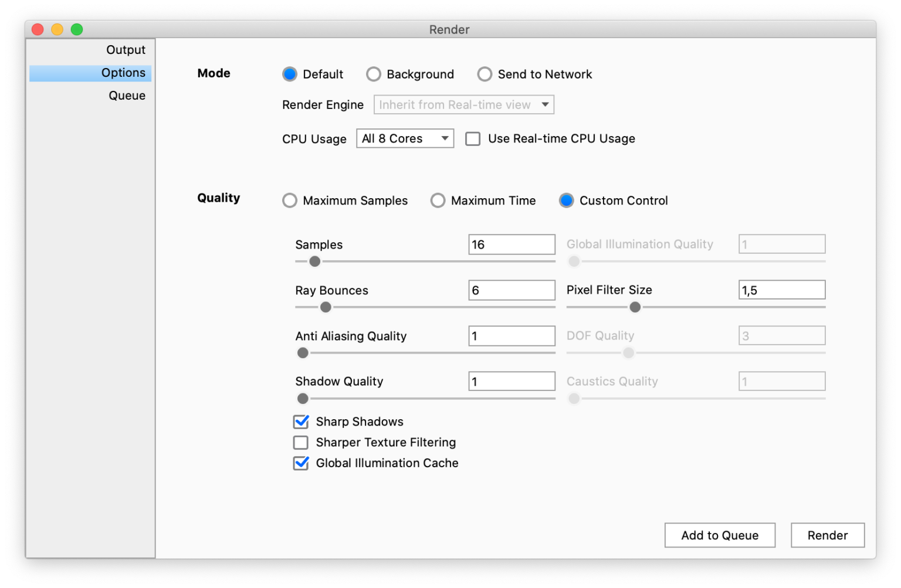Image resolution: width=901 pixels, height=588 pixels.
Task: Click the Add to Queue button
Action: [720, 535]
